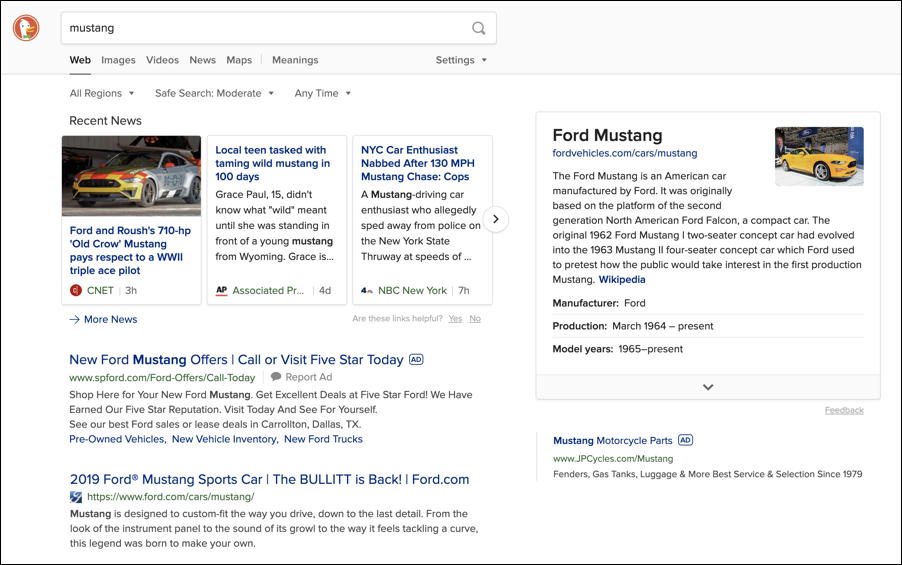Open the Pre-Owned Vehicles sitelink
This screenshot has width=902, height=565.
tap(117, 439)
